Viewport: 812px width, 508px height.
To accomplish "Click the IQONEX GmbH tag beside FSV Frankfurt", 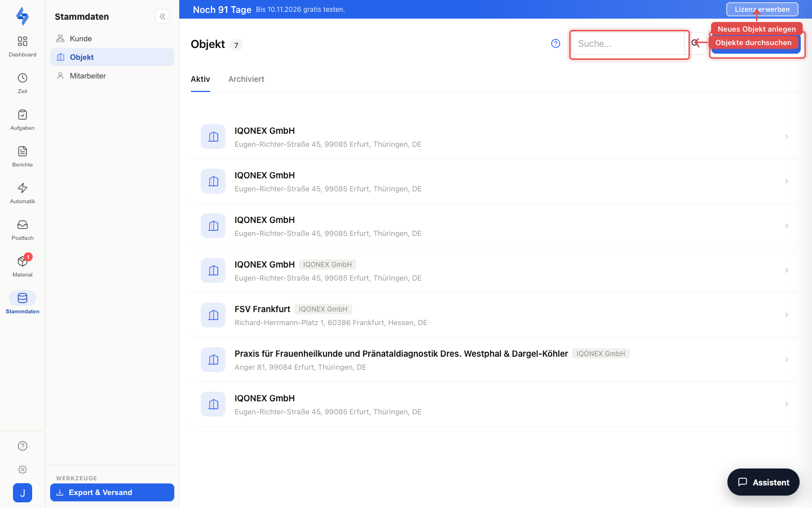I will point(323,309).
